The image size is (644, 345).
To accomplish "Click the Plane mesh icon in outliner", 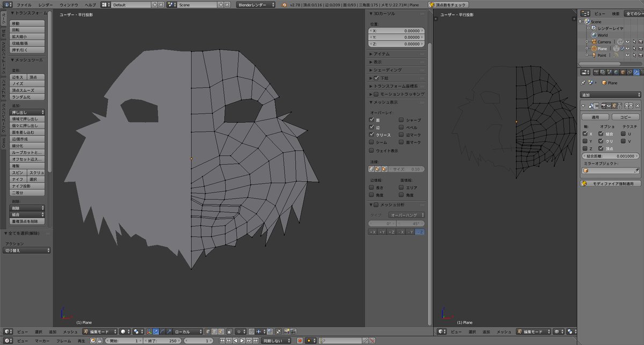I will [594, 48].
